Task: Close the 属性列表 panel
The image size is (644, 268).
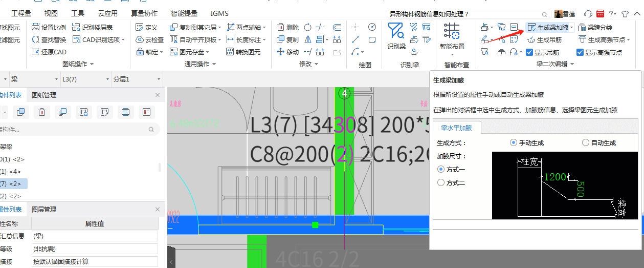Action: coord(158,209)
